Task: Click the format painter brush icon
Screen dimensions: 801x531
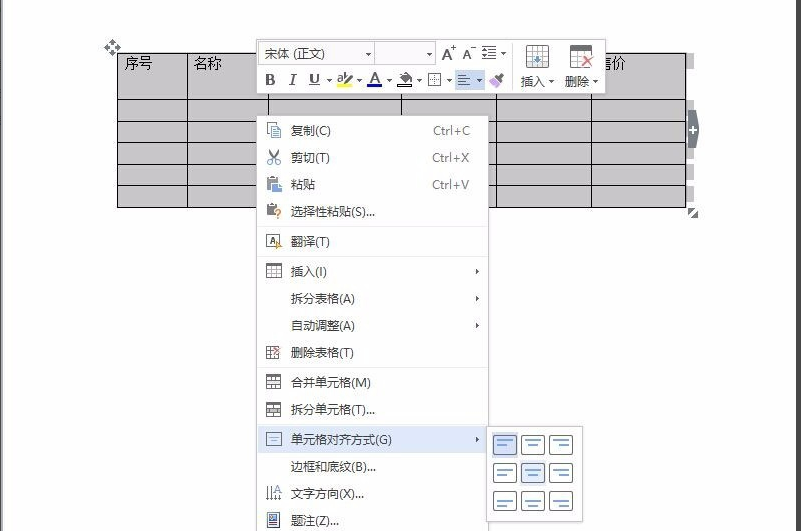Action: coord(497,80)
